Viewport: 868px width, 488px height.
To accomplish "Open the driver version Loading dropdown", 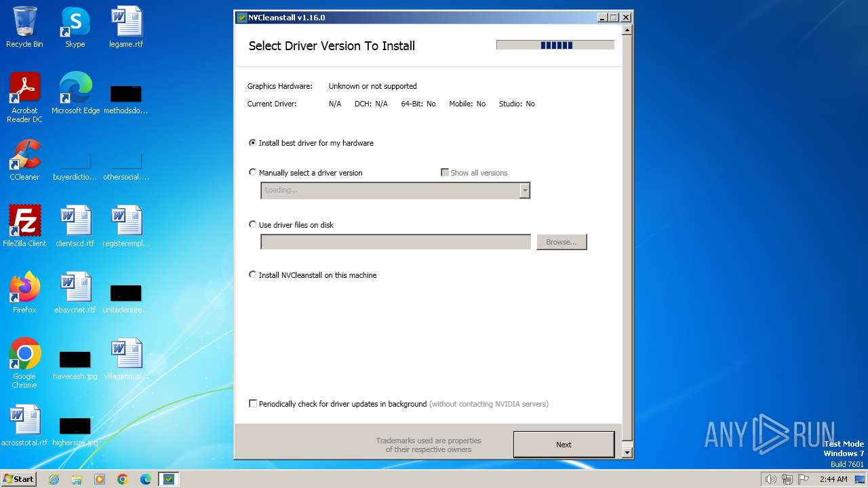I will pyautogui.click(x=395, y=190).
